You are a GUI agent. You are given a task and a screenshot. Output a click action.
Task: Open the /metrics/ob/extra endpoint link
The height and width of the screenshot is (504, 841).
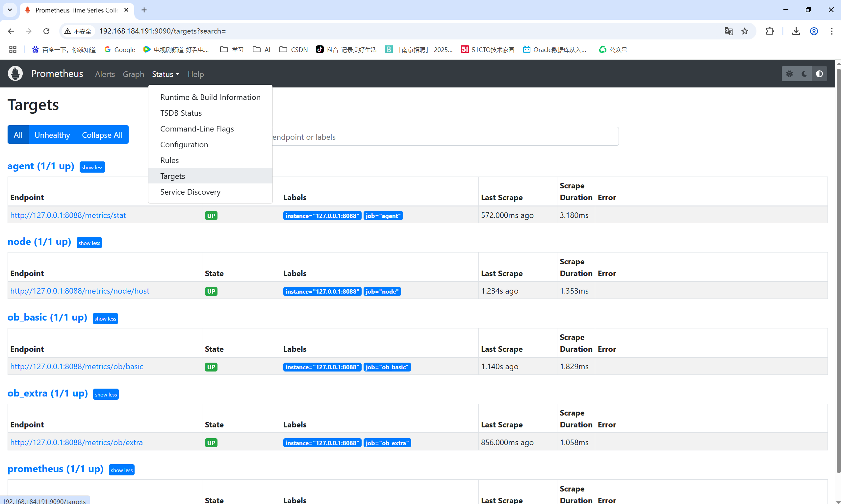coord(76,443)
